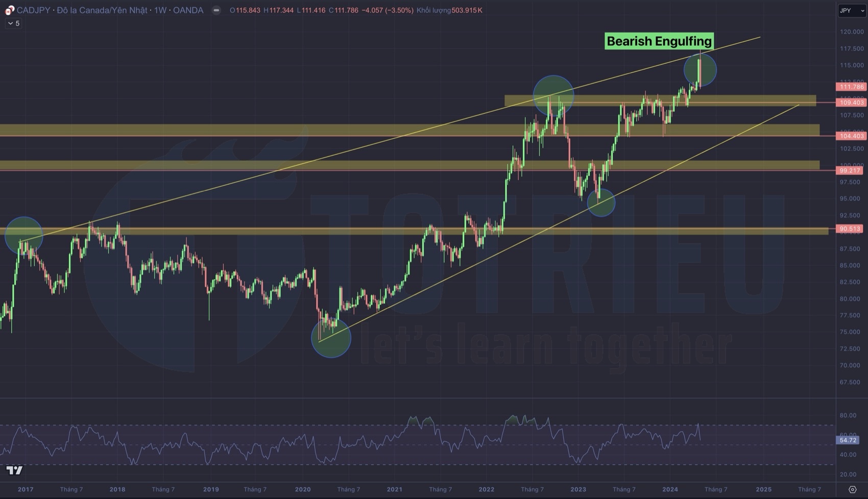Screen dimensions: 868x499
Task: Open chart settings gear icon
Action: [852, 489]
